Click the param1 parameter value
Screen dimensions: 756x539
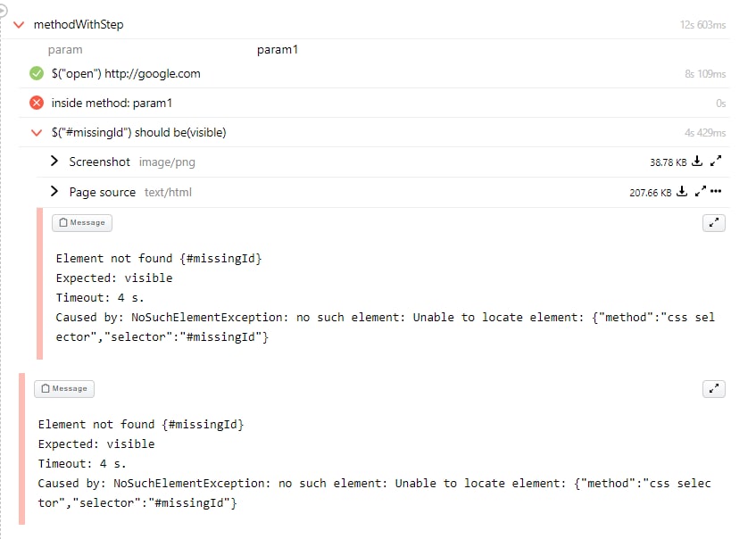278,50
